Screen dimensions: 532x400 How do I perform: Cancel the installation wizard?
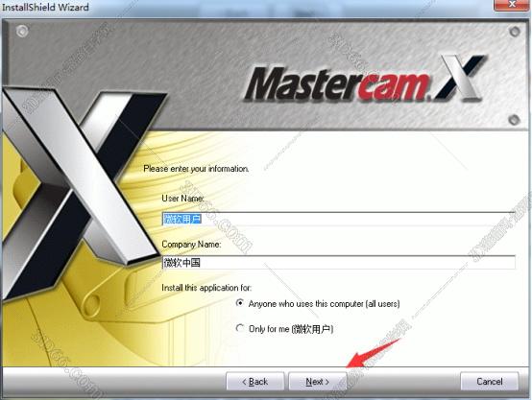coord(489,382)
